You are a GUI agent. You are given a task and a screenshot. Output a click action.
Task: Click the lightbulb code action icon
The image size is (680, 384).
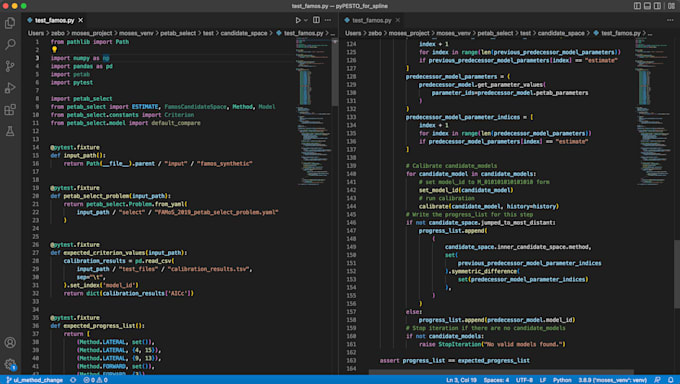54,50
